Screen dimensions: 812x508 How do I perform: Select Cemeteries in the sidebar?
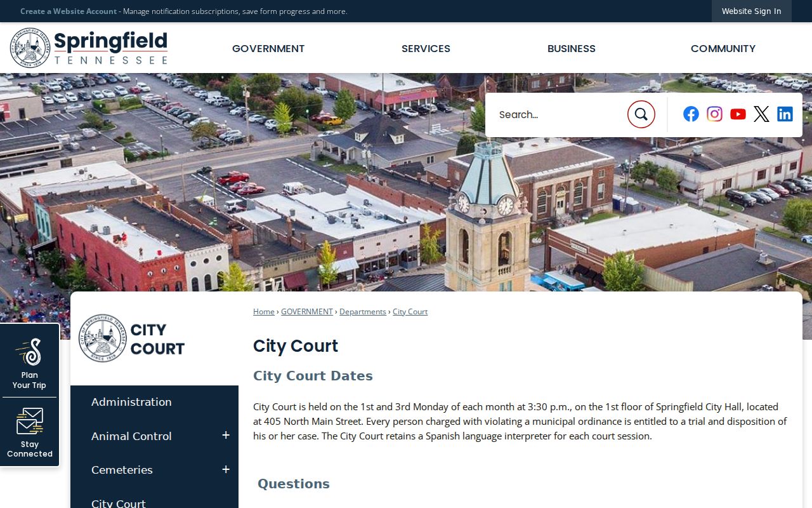tap(122, 470)
